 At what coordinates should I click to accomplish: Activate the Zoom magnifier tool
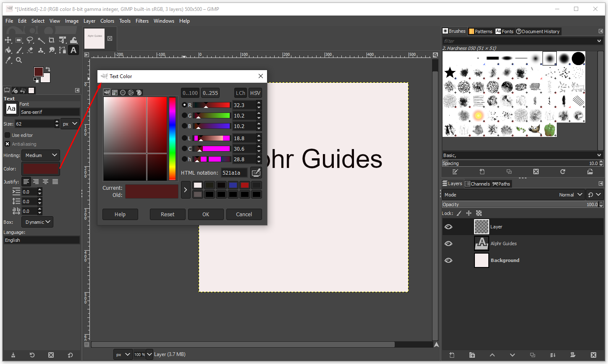pyautogui.click(x=19, y=60)
